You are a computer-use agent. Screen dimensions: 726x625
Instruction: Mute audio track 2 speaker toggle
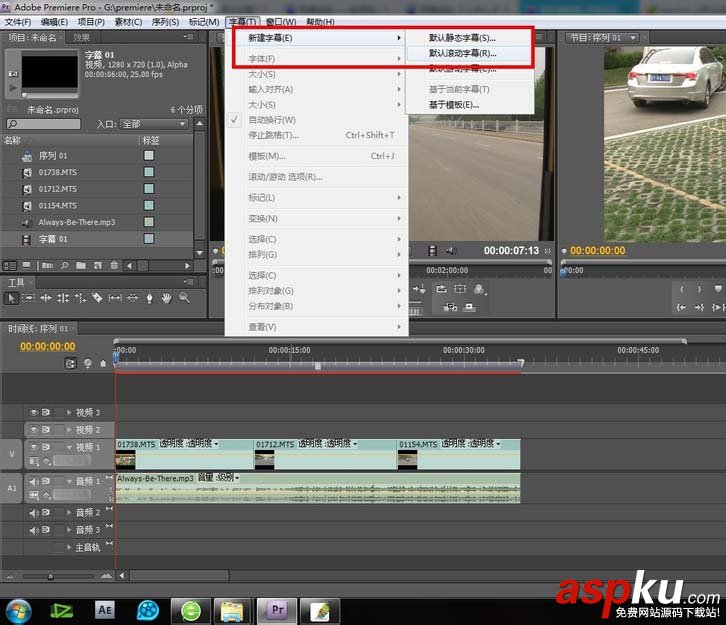click(34, 513)
